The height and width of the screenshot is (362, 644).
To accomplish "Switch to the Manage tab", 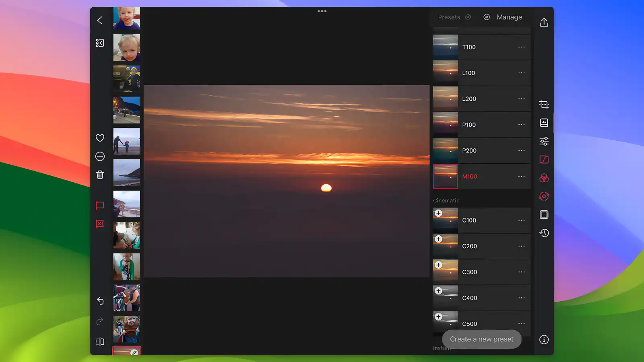I will [509, 17].
